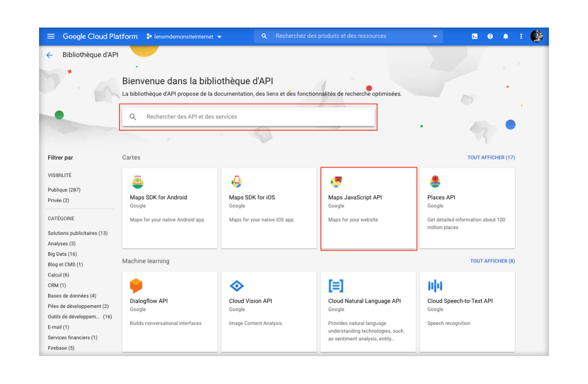The image size is (588, 384).
Task: Click the Cloud Speech-to-Text API waveform icon
Action: coord(435,286)
